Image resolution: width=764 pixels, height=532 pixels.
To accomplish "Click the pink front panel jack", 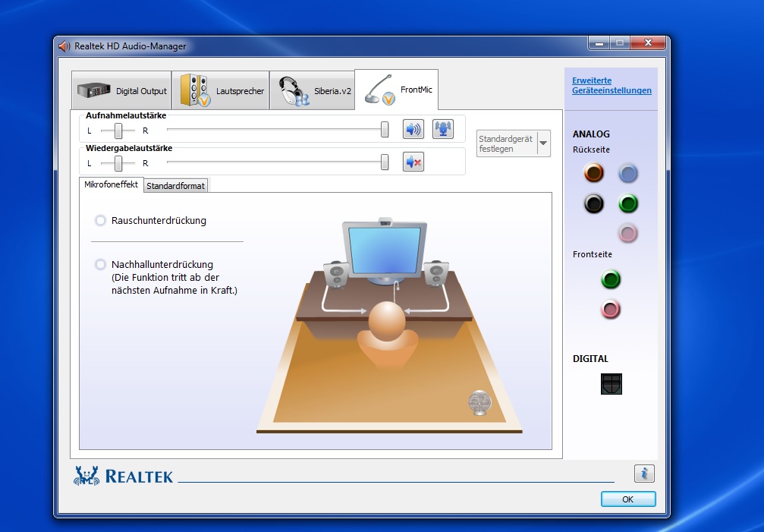I will [x=611, y=309].
